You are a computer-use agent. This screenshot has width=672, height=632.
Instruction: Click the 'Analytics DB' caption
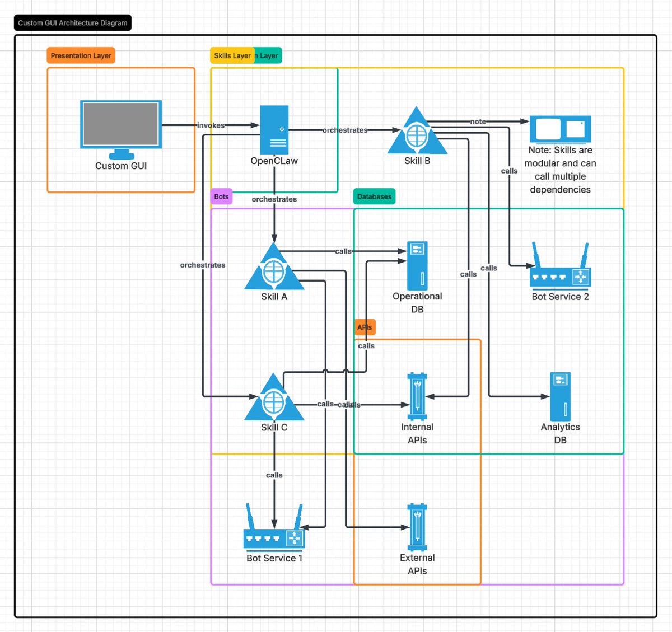click(x=561, y=433)
